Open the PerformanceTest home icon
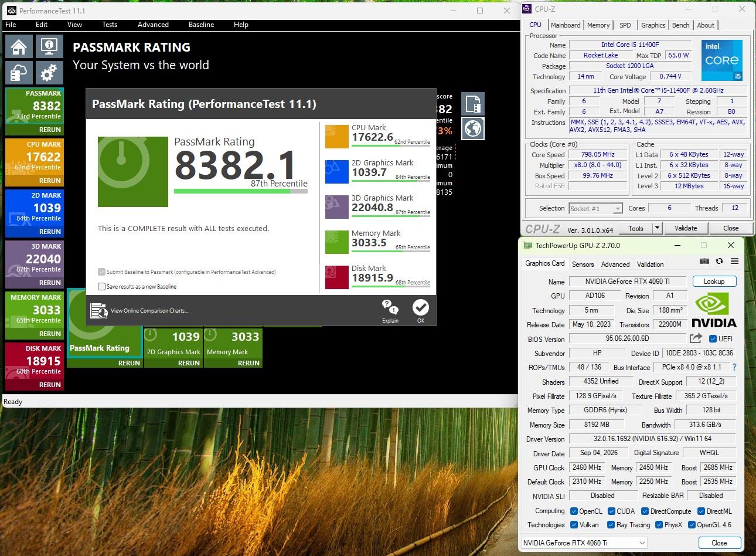Image resolution: width=756 pixels, height=556 pixels. [x=19, y=46]
